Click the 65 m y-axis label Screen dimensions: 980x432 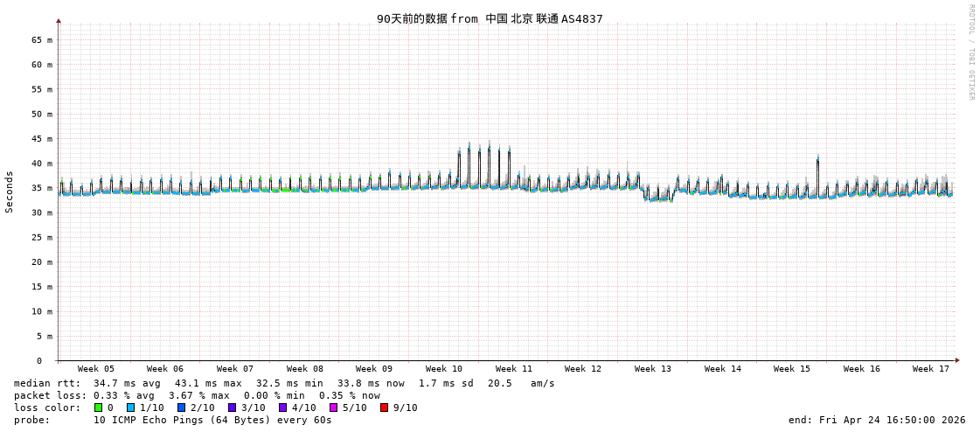pos(42,40)
